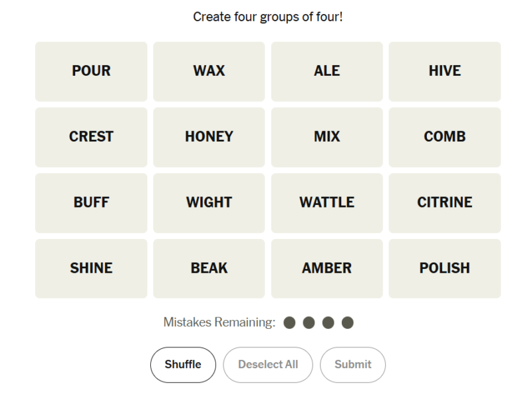Choose the POLISH word tile

[444, 268]
